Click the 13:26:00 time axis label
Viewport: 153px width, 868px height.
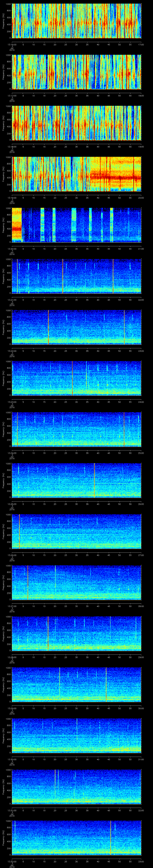(12, 555)
